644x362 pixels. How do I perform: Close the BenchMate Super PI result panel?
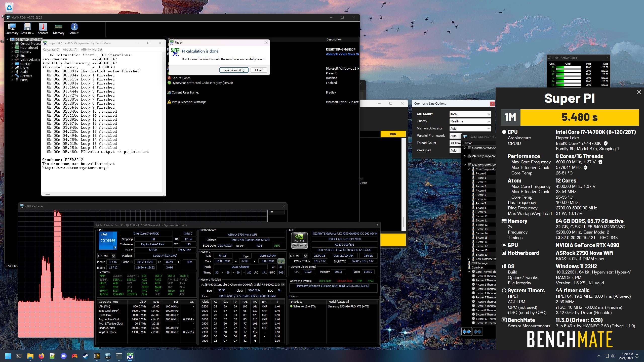639,92
